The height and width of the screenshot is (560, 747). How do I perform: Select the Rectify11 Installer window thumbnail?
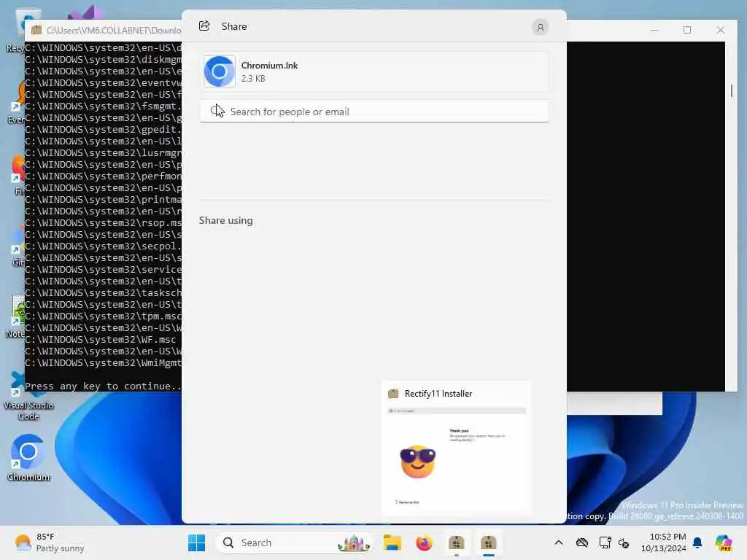457,448
